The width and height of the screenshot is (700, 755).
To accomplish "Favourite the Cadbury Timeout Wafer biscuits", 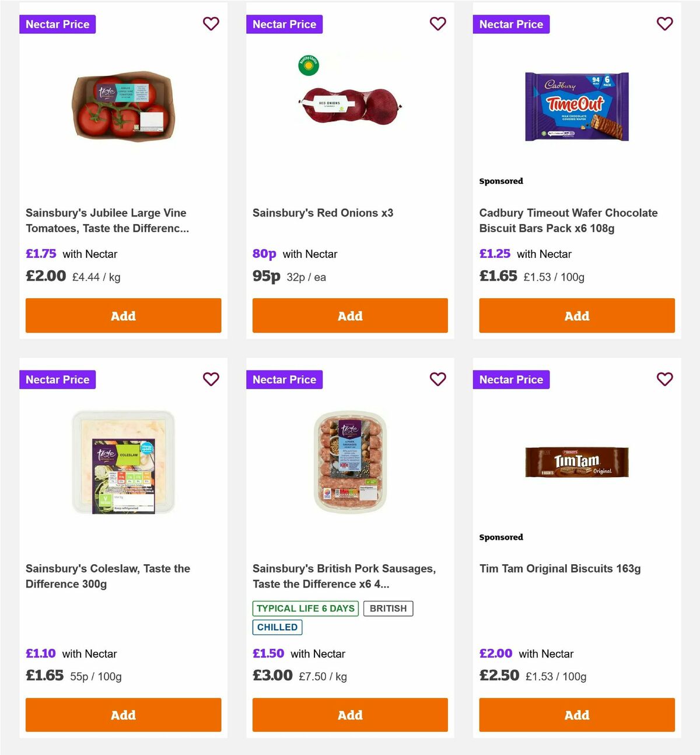I will 664,24.
